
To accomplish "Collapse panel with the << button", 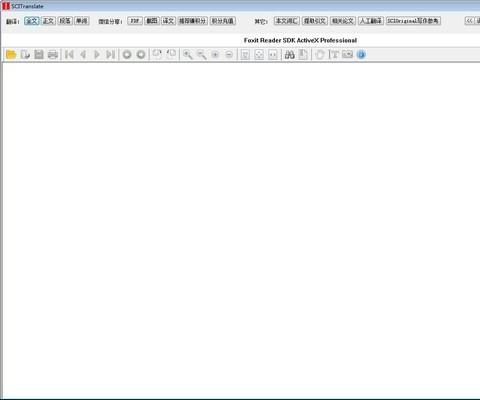I will pyautogui.click(x=469, y=21).
